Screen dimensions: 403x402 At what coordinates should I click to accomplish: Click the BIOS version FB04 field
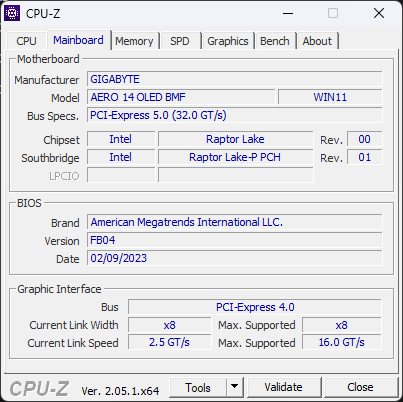[235, 240]
